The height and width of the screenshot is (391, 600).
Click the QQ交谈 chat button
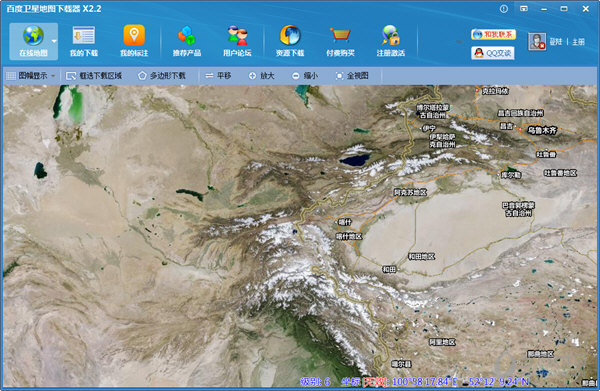pos(493,53)
